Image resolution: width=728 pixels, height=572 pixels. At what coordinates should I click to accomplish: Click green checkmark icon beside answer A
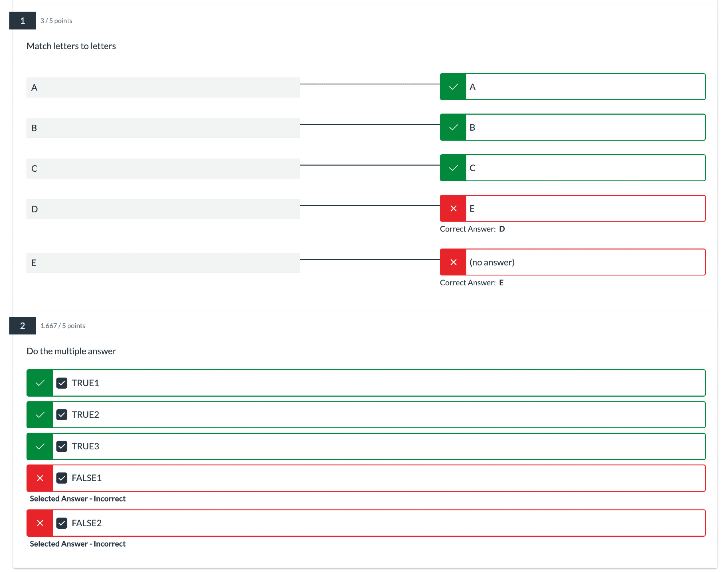pyautogui.click(x=453, y=87)
